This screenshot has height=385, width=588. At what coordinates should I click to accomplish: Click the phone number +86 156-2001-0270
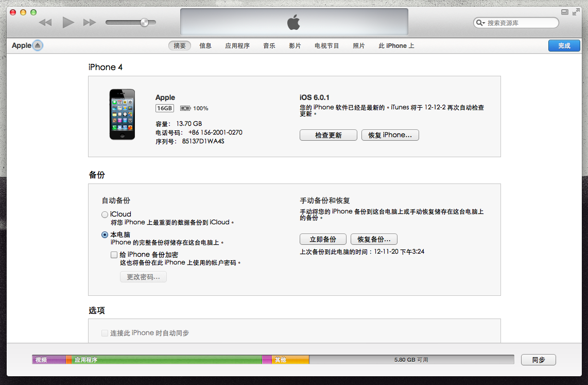pos(215,132)
